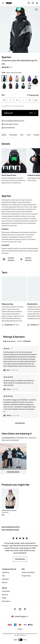Screen dimensions: 40x644
Task: Select size XL
Action: pos(29,100)
